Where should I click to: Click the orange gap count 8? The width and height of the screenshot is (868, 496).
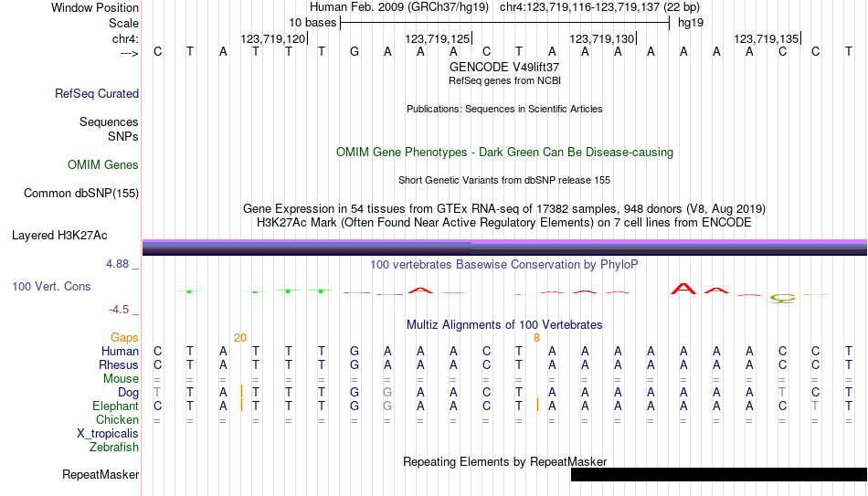point(536,338)
